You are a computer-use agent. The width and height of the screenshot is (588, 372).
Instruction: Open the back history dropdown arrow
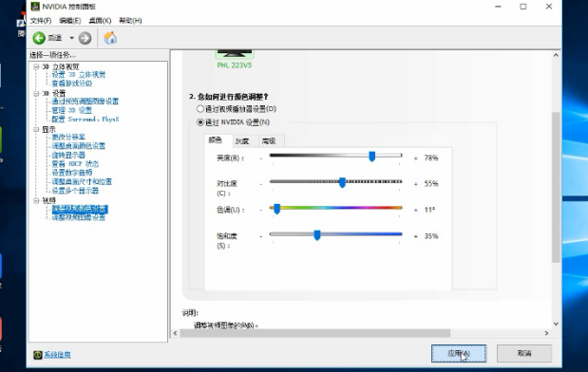point(71,38)
